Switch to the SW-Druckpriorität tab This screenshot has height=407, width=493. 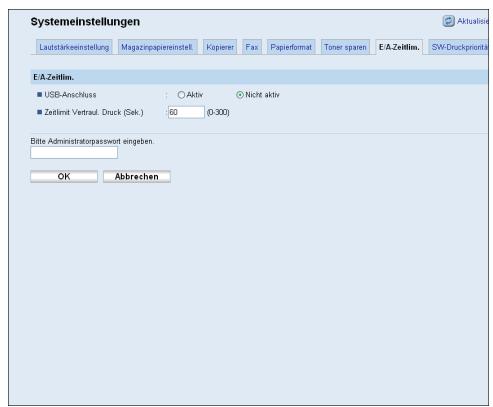point(458,47)
